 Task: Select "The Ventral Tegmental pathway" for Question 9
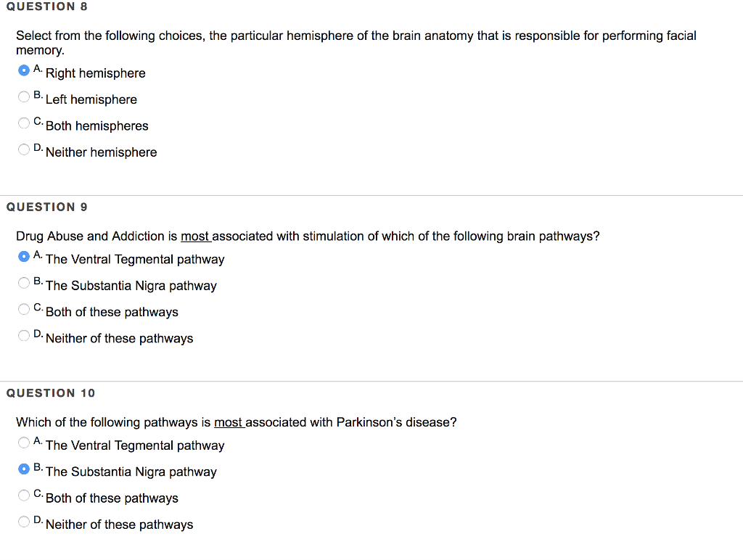coord(23,256)
